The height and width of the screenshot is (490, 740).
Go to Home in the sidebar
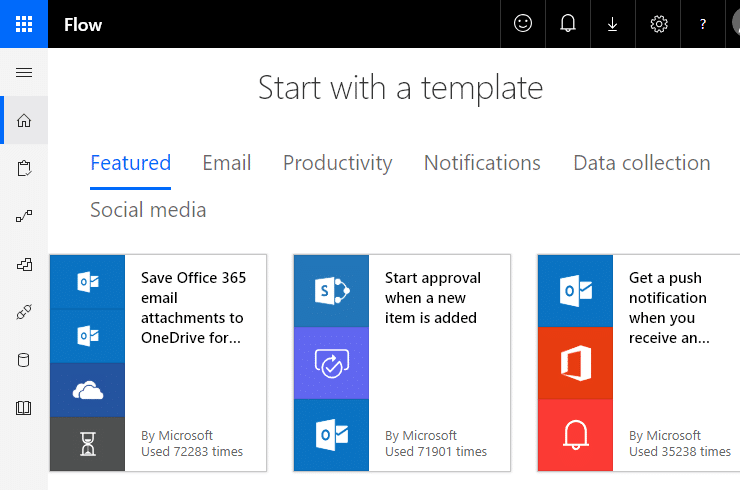pyautogui.click(x=24, y=120)
